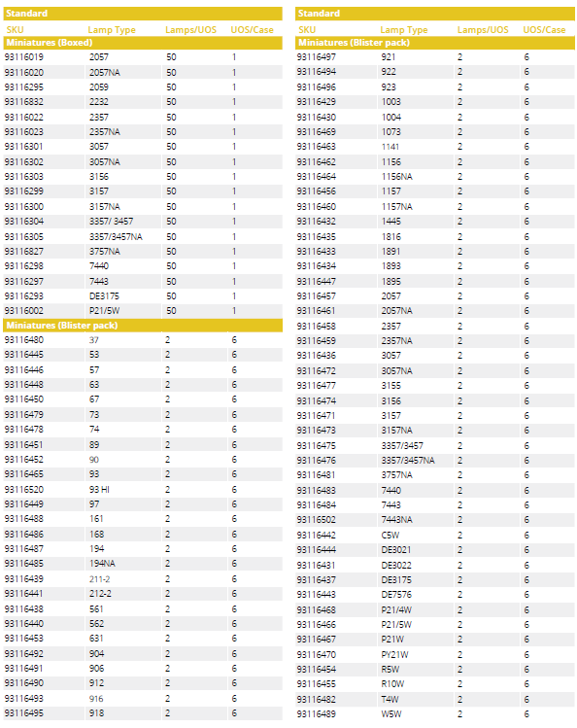Viewport: 577px width, 728px height.
Task: Click SKU 93116502 for 7443NA
Action: coord(317,520)
